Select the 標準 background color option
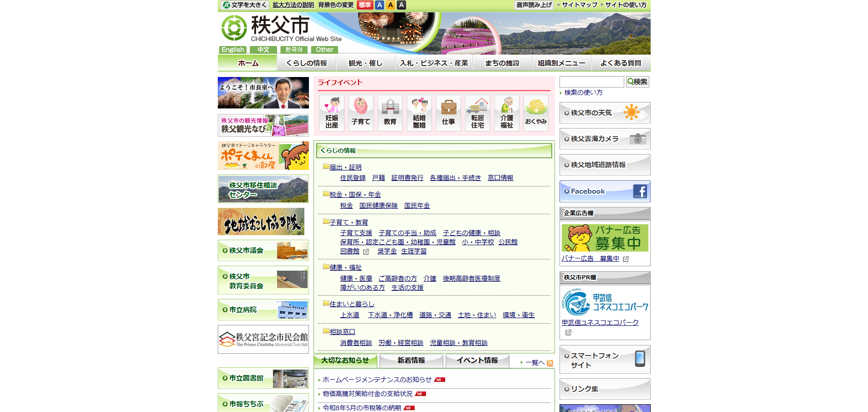Image resolution: width=868 pixels, height=412 pixels. [365, 5]
